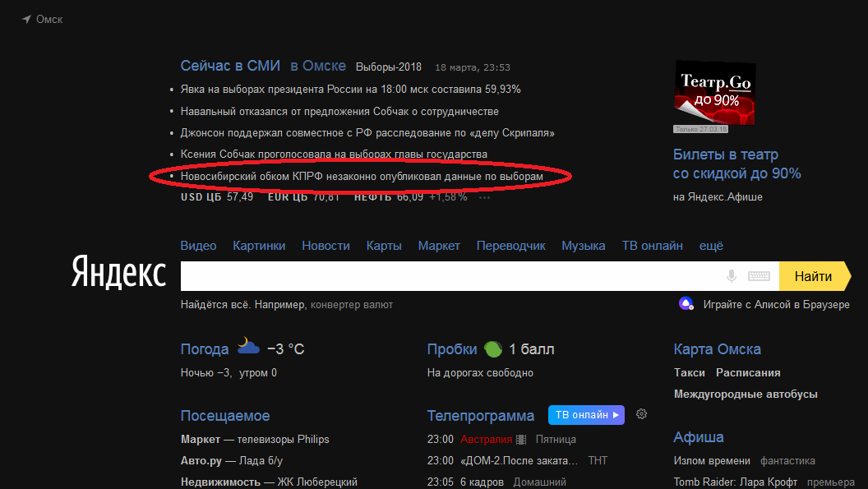This screenshot has width=868, height=489.
Task: Open Ксения Собчак проголосовала news item
Action: click(x=334, y=154)
